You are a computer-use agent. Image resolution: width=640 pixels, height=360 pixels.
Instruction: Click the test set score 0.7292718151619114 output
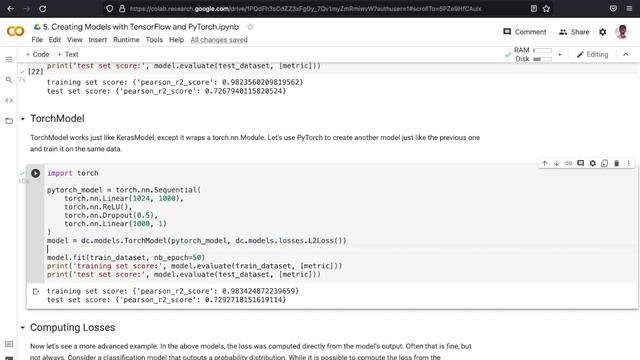167,300
